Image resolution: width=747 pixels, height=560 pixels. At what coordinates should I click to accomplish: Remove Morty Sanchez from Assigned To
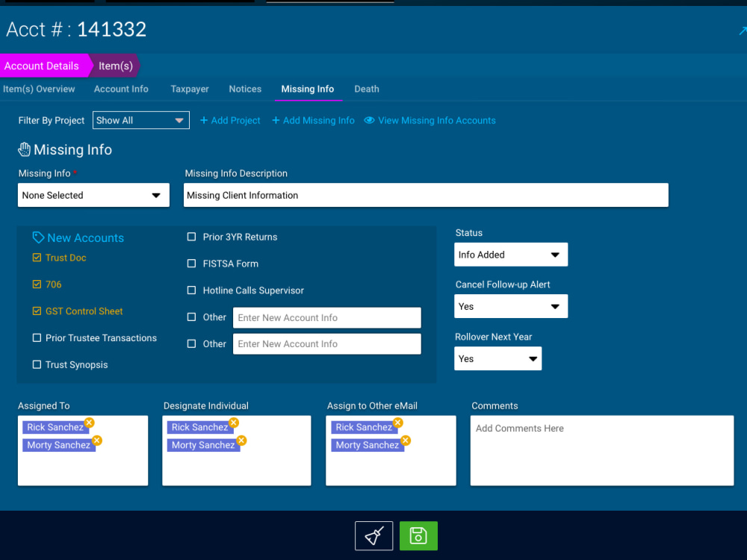[96, 440]
